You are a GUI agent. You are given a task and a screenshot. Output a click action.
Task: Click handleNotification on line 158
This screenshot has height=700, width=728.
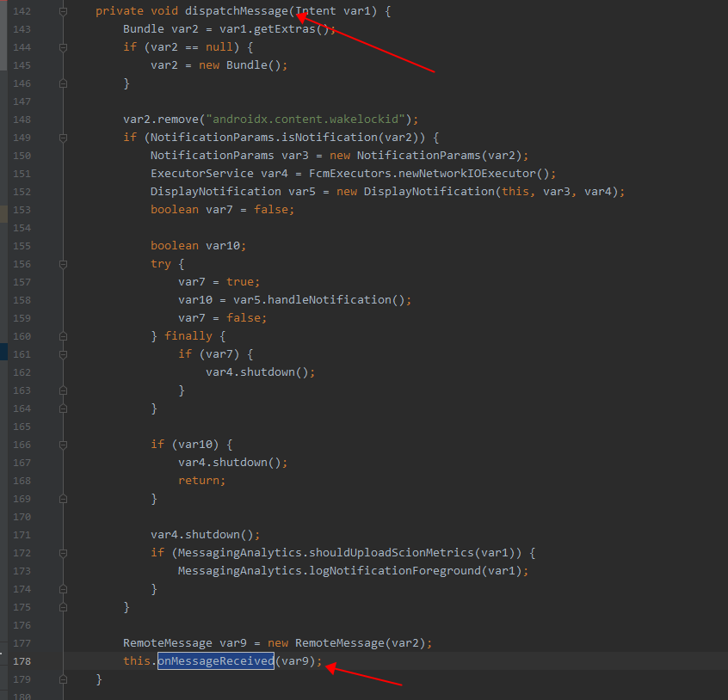[330, 300]
